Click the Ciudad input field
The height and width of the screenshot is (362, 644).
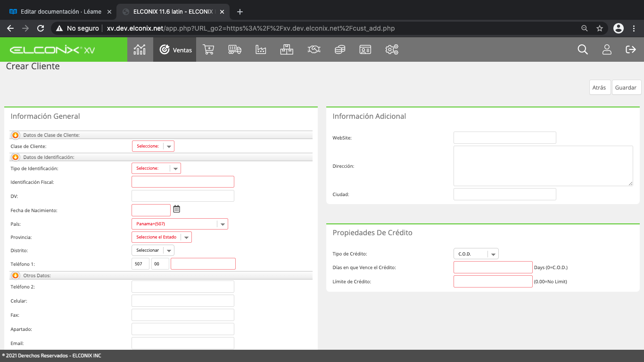tap(505, 194)
